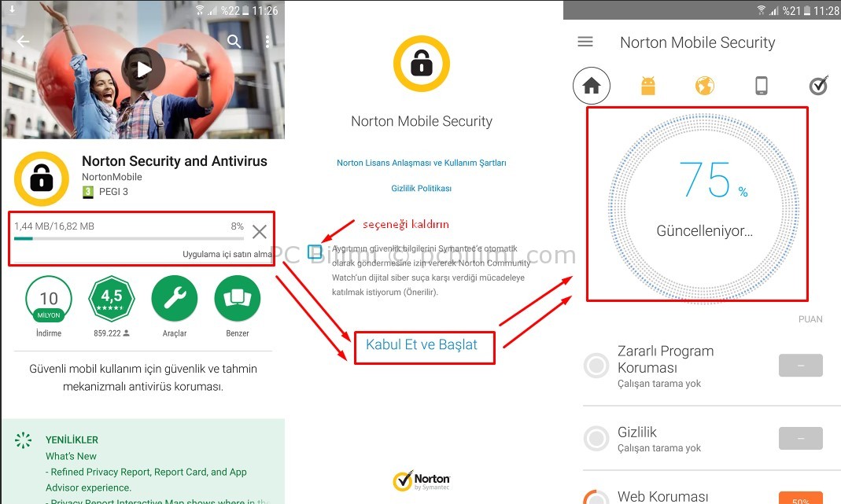Tap the orange status ring beside Web Koruması
The width and height of the screenshot is (841, 504).
point(596,498)
